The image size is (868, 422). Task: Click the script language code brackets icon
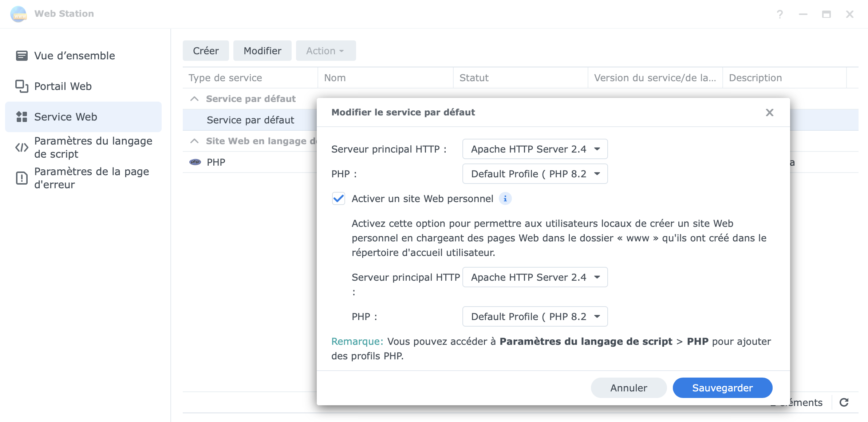22,147
